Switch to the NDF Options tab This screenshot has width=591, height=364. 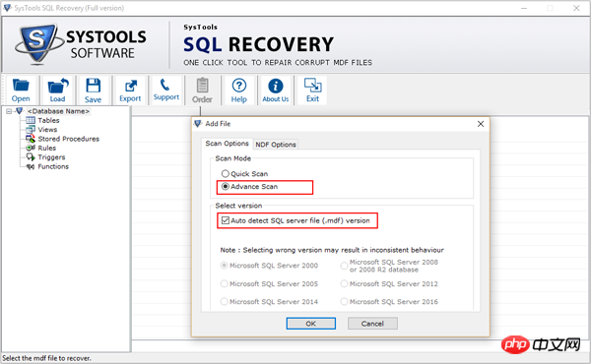[276, 145]
